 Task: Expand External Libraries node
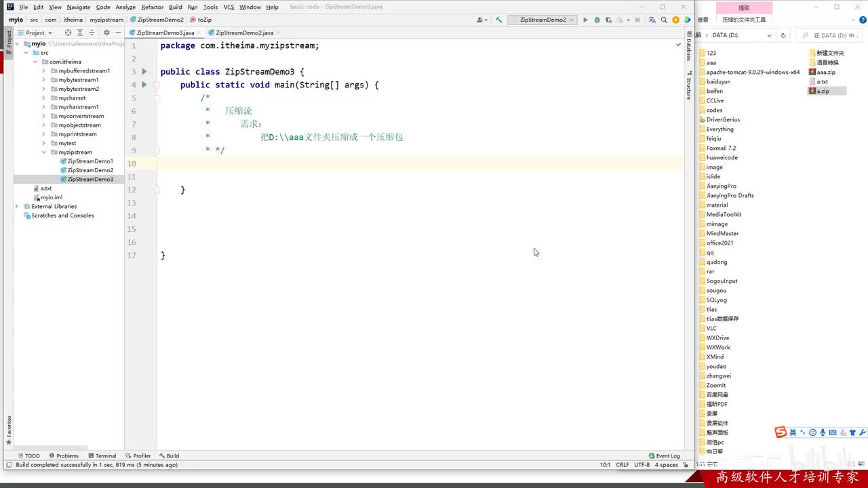pos(17,207)
